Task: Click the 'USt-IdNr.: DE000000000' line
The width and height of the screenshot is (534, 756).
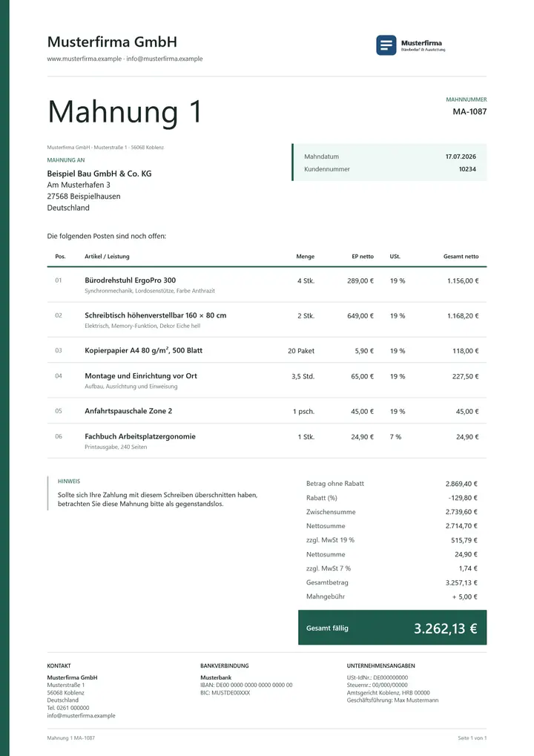Action: click(378, 677)
